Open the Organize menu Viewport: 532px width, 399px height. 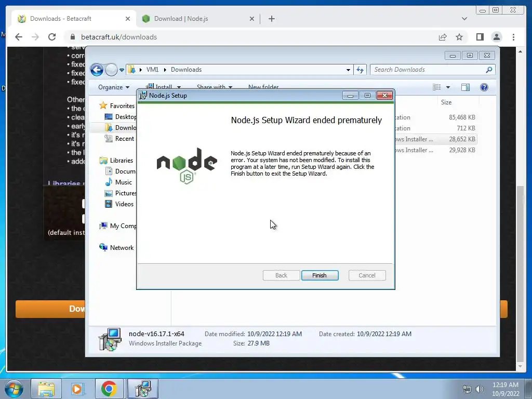(114, 87)
